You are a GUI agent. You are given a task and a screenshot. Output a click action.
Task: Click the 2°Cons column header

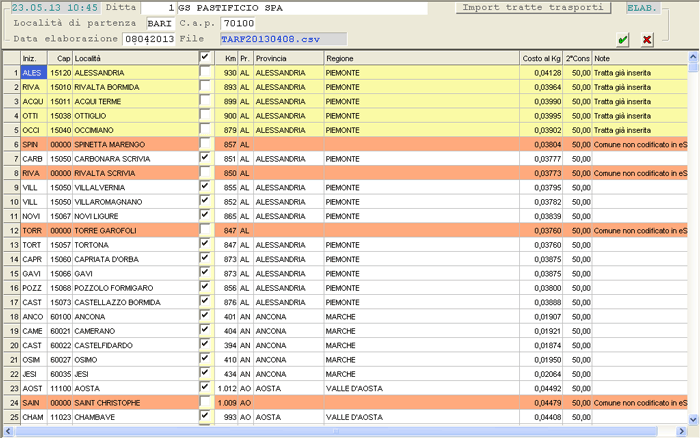tap(578, 58)
